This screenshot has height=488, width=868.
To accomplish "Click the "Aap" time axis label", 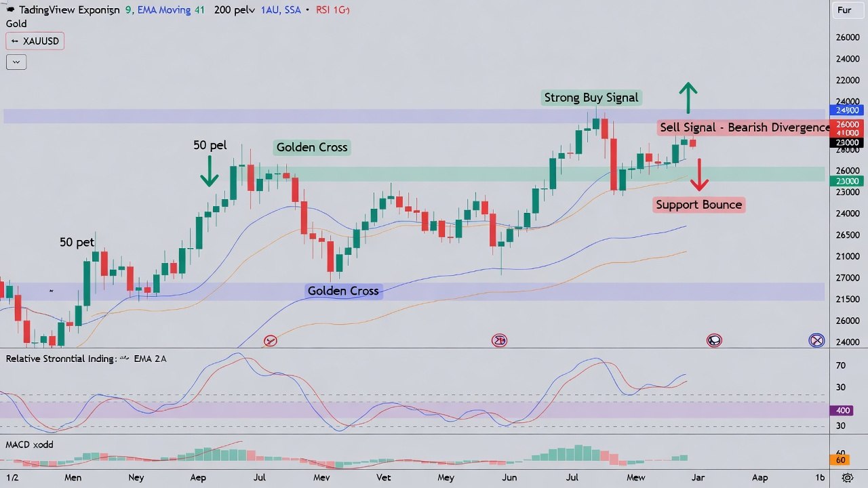I will tap(760, 477).
